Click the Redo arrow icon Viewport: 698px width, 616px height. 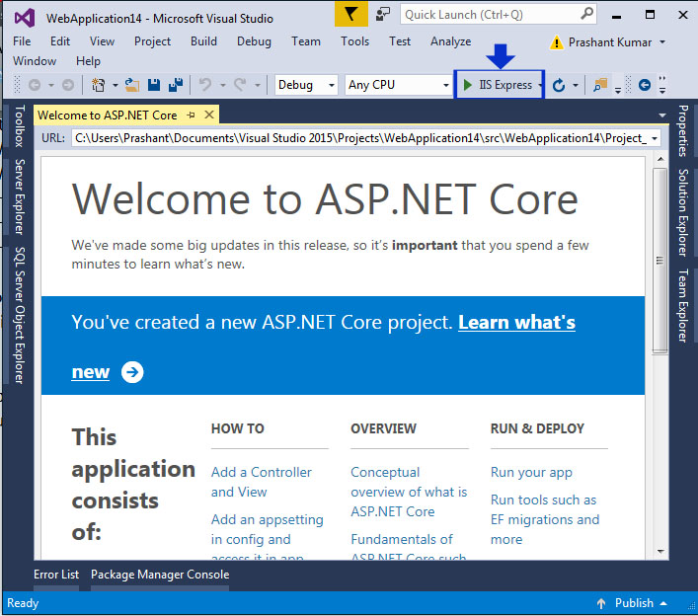240,84
